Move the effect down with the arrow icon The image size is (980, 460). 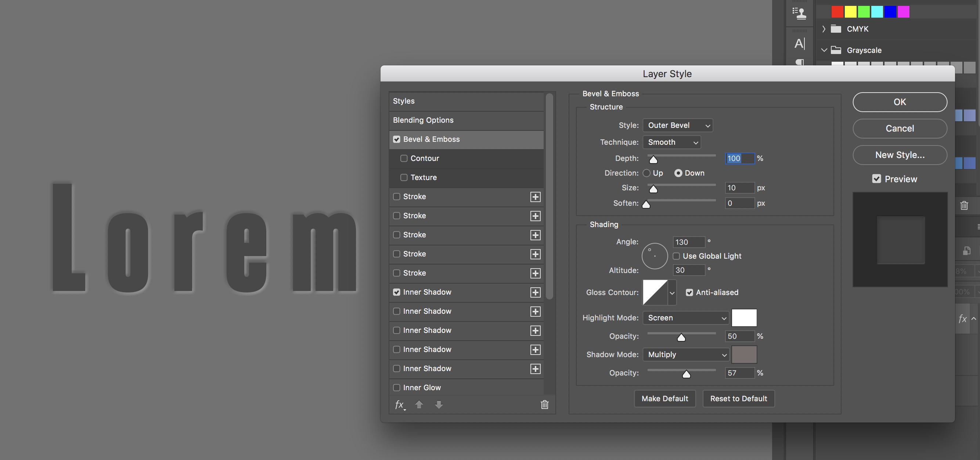(x=438, y=405)
